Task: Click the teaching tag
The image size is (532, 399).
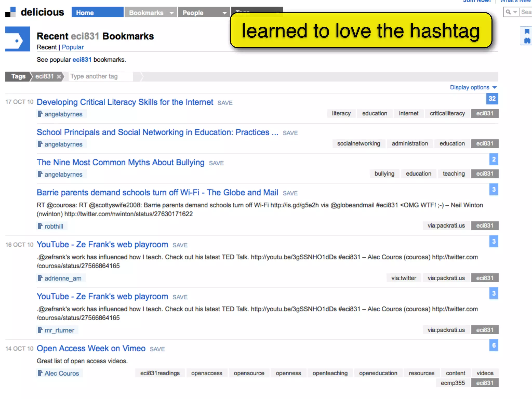Action: [454, 174]
